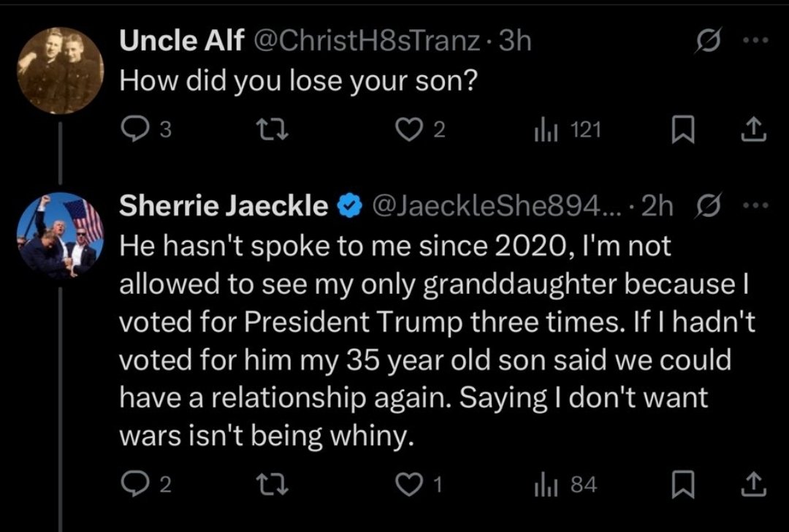Open Sherrie Jaeckle display name link
Screen dimensions: 789x532
(x=224, y=207)
